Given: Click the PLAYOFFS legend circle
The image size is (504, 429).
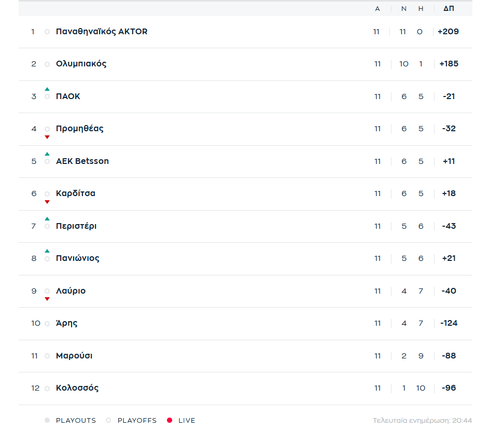Looking at the screenshot, I should [109, 420].
